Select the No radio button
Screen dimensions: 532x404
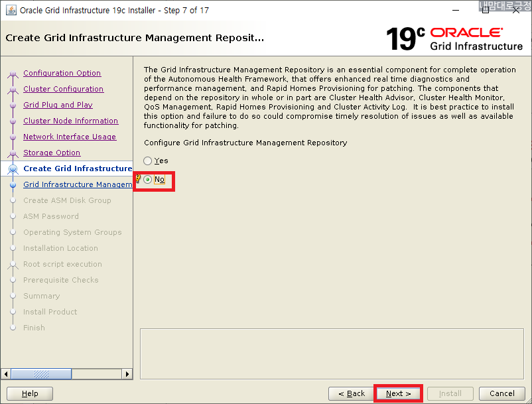pos(147,179)
